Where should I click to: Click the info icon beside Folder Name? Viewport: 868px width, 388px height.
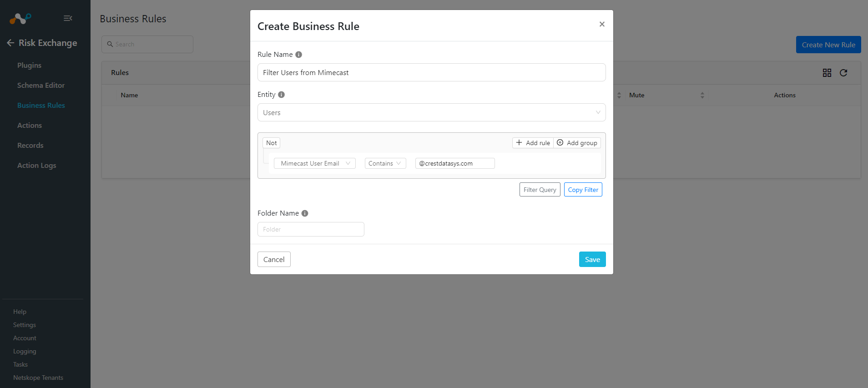pos(305,213)
